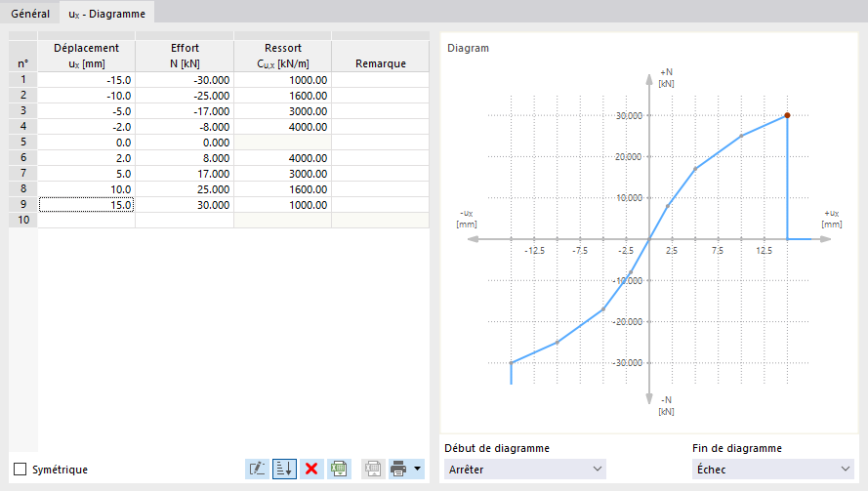This screenshot has width=868, height=491.
Task: Click the sort rows ascending icon
Action: point(284,469)
